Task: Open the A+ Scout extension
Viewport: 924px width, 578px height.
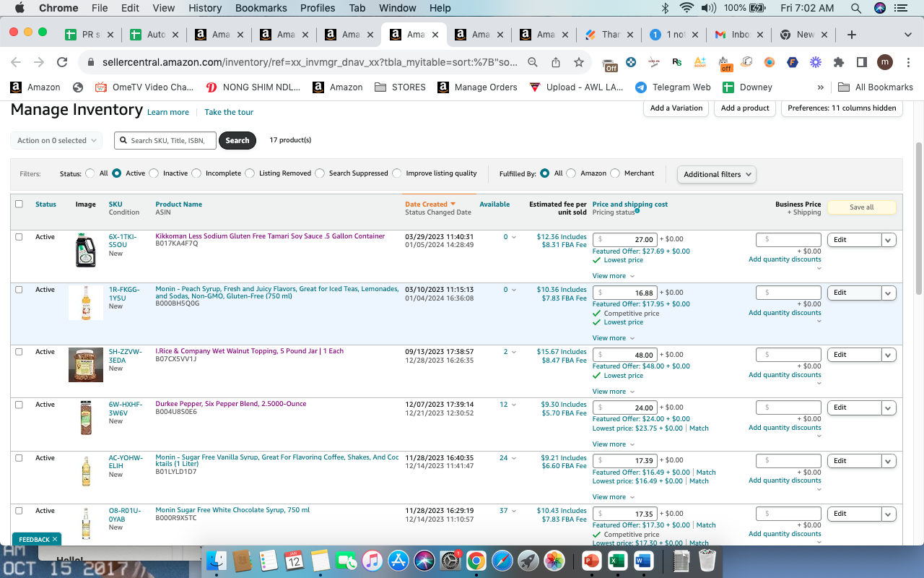Action: click(700, 63)
